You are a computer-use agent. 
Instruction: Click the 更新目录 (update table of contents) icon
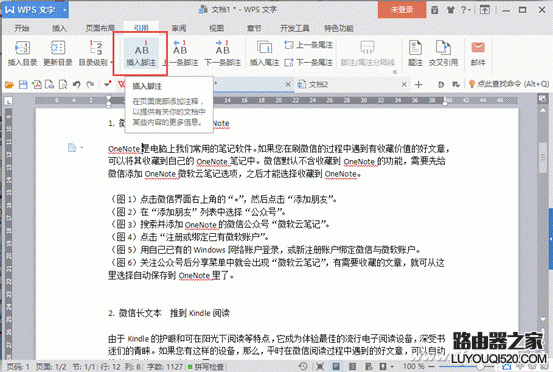57,48
